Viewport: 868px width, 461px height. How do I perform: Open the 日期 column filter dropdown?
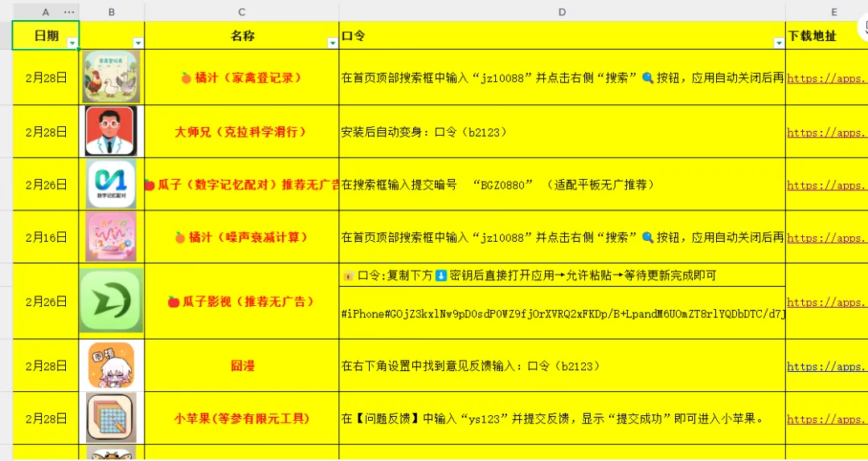click(x=72, y=43)
